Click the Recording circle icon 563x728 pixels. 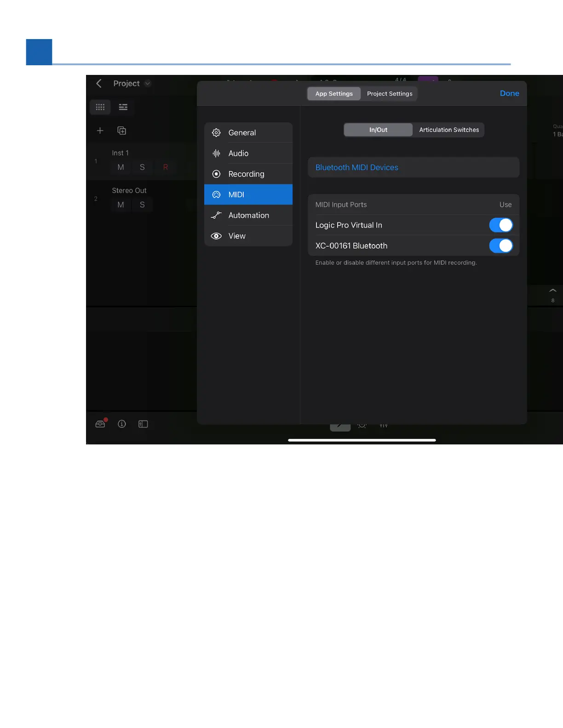(216, 174)
